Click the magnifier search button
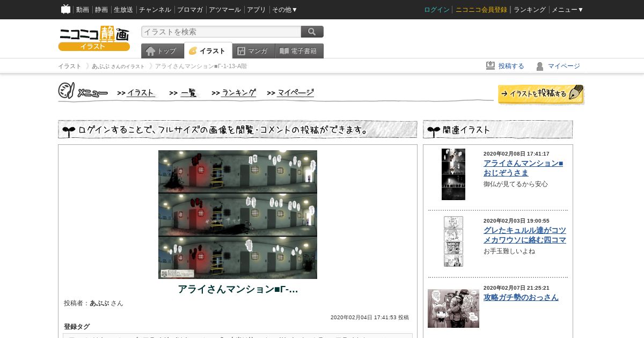Image resolution: width=644 pixels, height=338 pixels. click(312, 32)
